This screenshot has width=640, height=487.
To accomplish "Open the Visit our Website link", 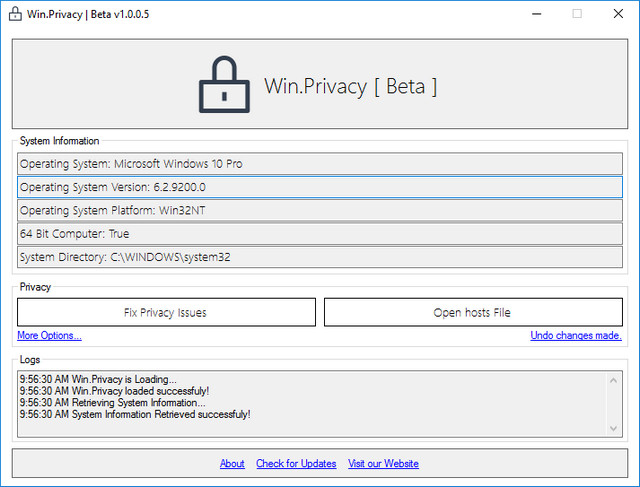I will point(383,464).
